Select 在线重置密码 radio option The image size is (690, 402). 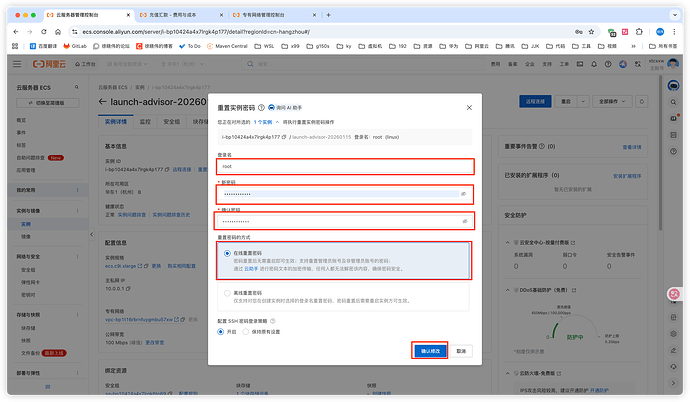tap(227, 253)
